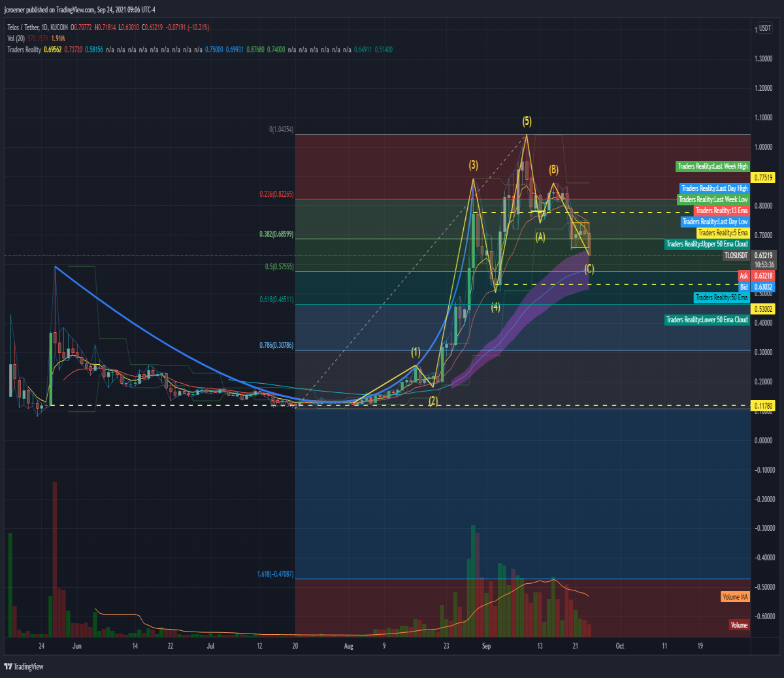Click the 0.11780 yellow price tag

click(x=764, y=406)
